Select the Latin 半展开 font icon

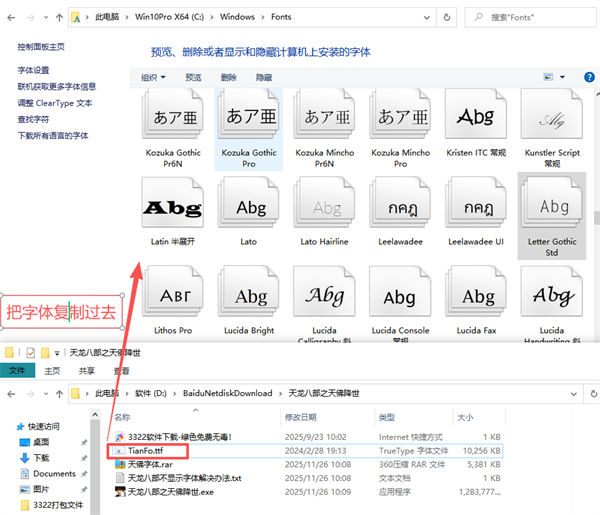[x=173, y=203]
